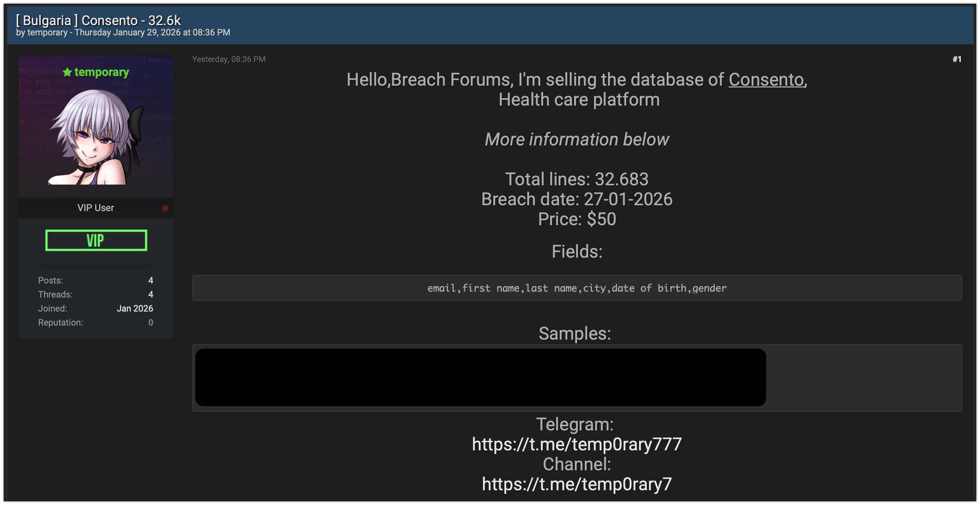Viewport: 980px width, 505px height.
Task: Click the Joined date Jan 2026
Action: tap(135, 308)
